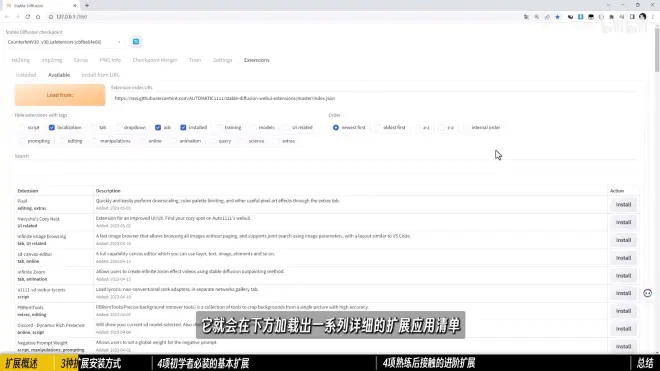Click the orange Load from button
Image resolution: width=660 pixels, height=371 pixels.
click(60, 95)
